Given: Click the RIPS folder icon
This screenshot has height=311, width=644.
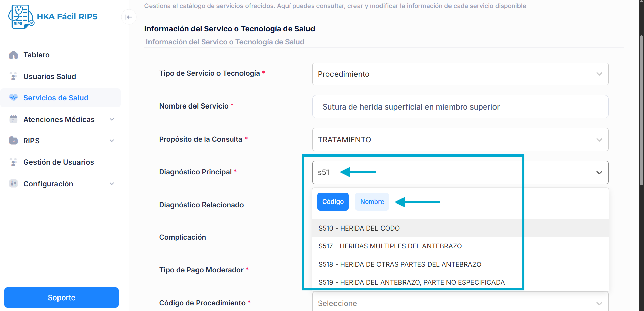Looking at the screenshot, I should click(x=14, y=141).
